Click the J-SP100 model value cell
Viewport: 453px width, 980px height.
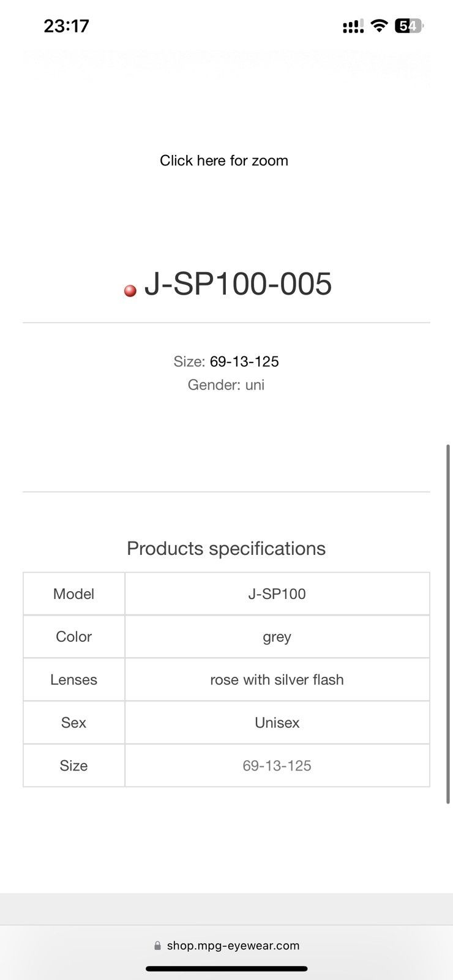tap(277, 594)
